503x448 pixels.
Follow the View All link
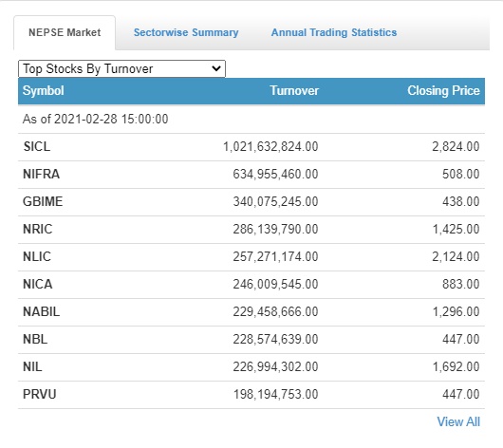tap(458, 421)
